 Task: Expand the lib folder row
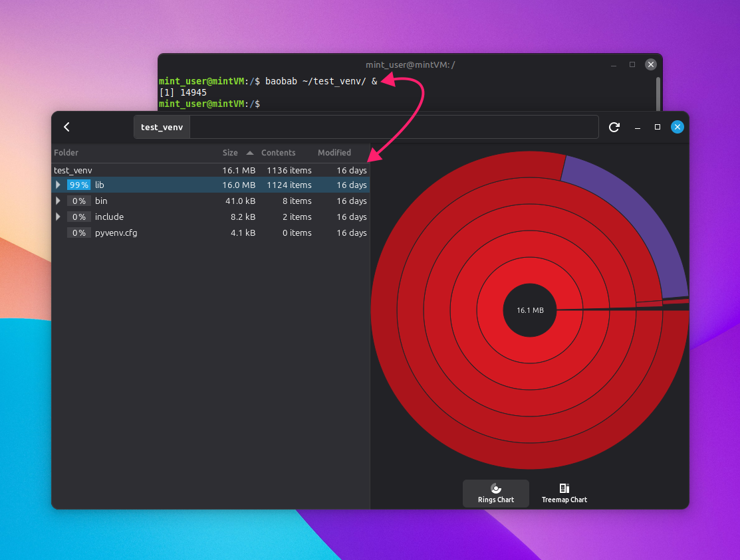coord(58,185)
